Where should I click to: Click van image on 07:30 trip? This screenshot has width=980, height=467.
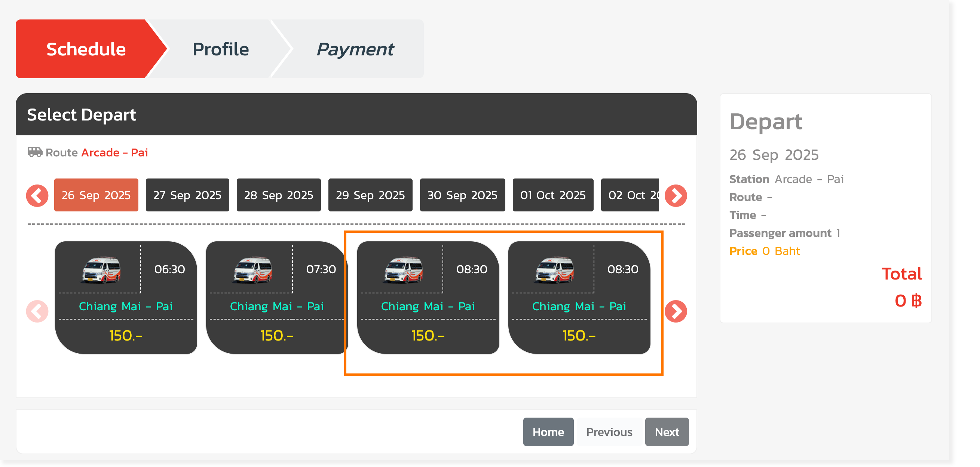(252, 270)
